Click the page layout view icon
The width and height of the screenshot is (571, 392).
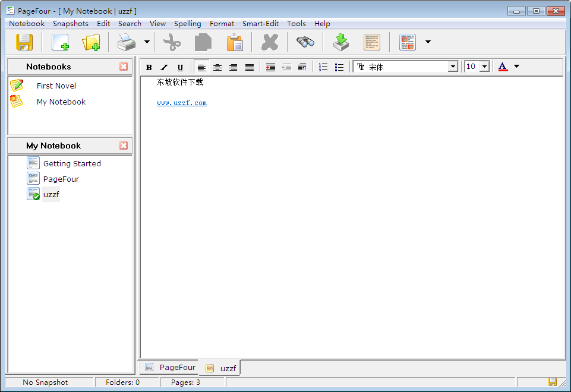pos(408,42)
